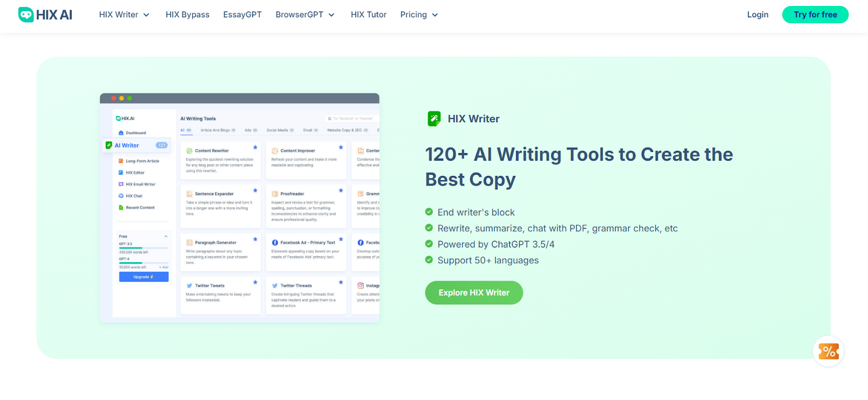
Task: Click the "Support 50+ languages" text
Action: [488, 260]
